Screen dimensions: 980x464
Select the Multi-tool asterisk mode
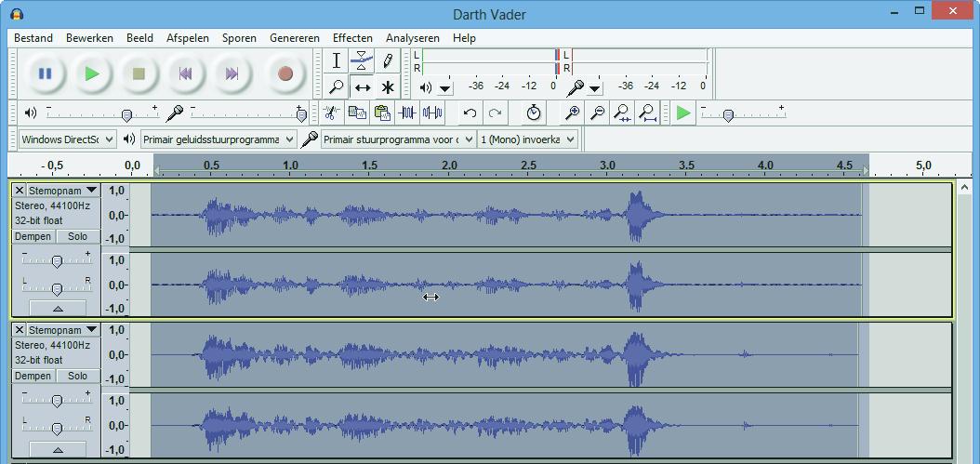click(388, 86)
